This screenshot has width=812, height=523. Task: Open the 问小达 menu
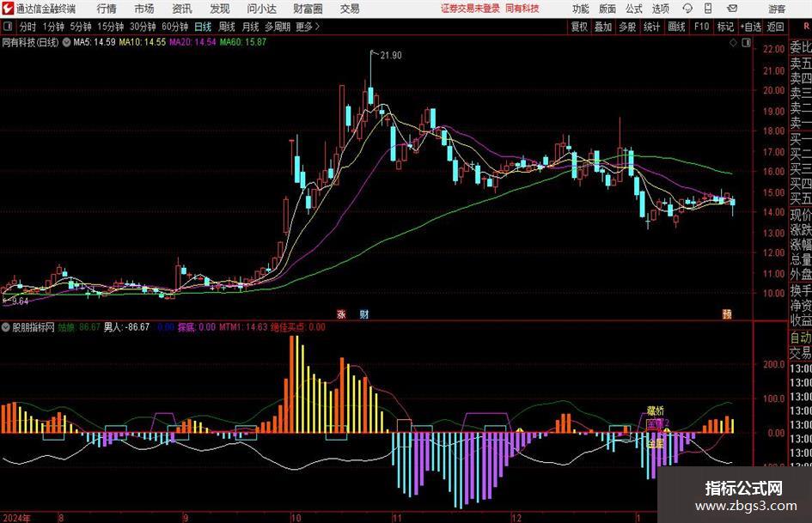point(261,9)
